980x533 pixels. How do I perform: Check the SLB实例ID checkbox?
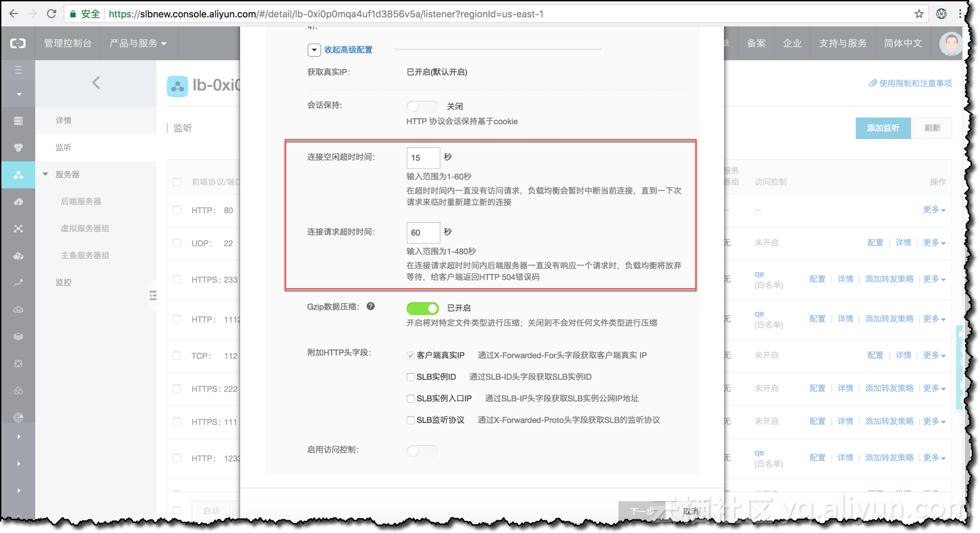[410, 376]
